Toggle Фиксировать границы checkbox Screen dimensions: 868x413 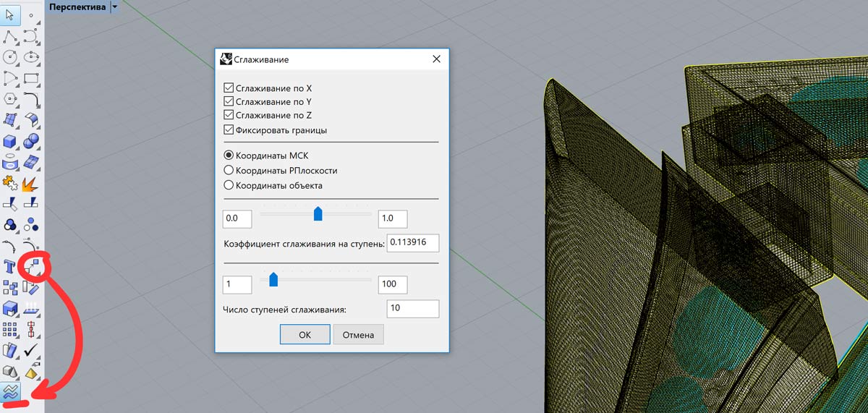[x=229, y=130]
